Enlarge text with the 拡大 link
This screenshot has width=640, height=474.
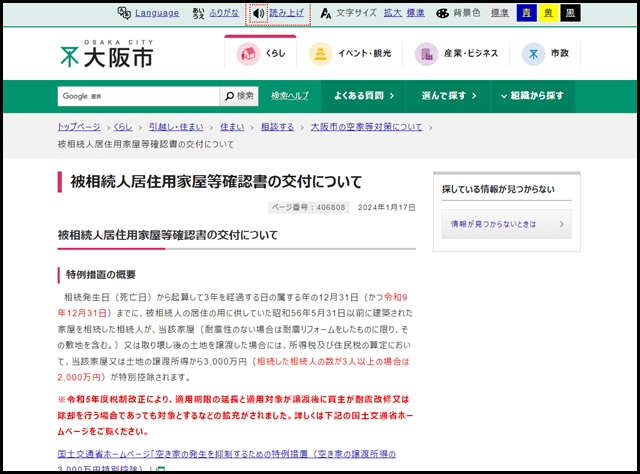coord(393,13)
